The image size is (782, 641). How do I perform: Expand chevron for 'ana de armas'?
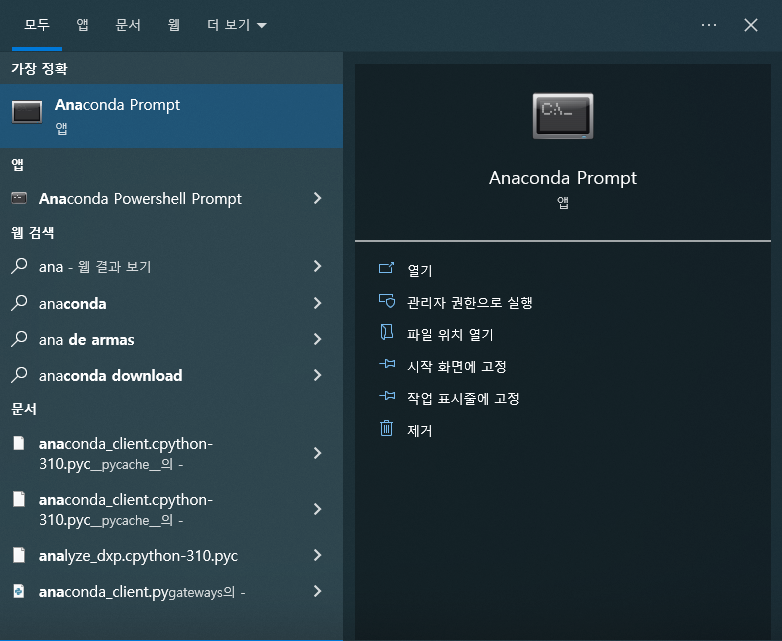point(318,339)
